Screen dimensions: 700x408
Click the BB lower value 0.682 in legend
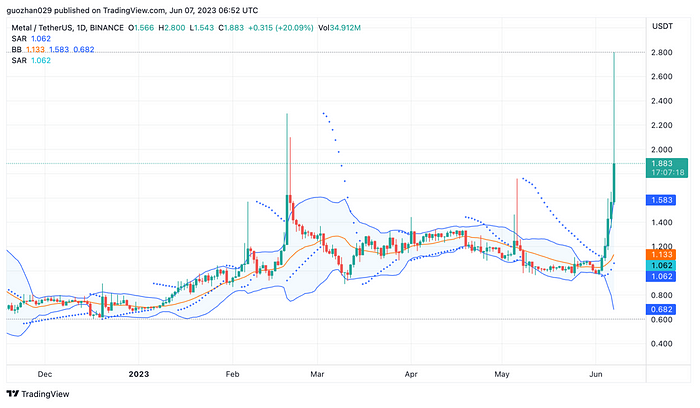coord(84,50)
